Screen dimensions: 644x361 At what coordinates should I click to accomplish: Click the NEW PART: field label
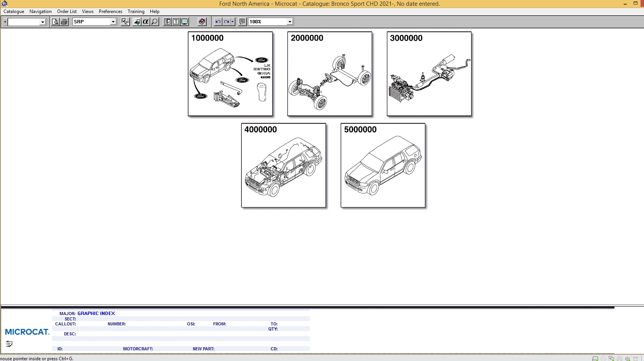point(204,349)
